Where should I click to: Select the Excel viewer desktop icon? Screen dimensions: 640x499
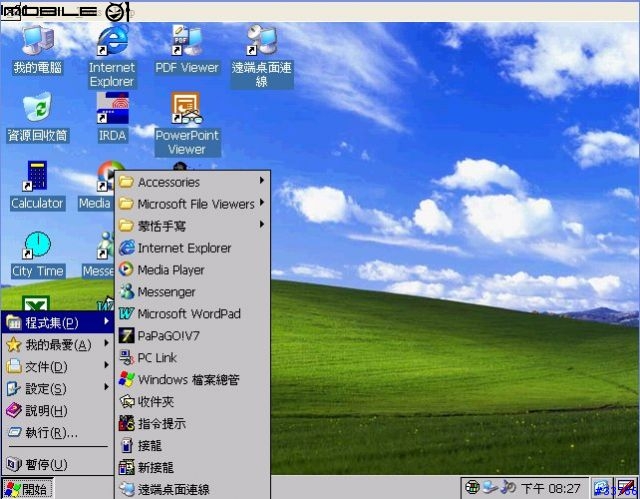pyautogui.click(x=36, y=303)
